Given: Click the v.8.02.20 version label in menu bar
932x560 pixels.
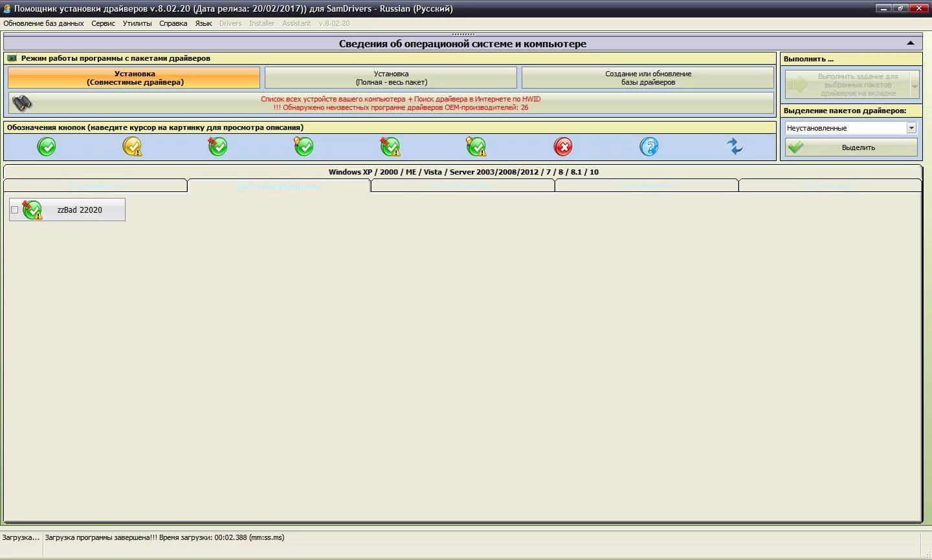Looking at the screenshot, I should tap(334, 23).
